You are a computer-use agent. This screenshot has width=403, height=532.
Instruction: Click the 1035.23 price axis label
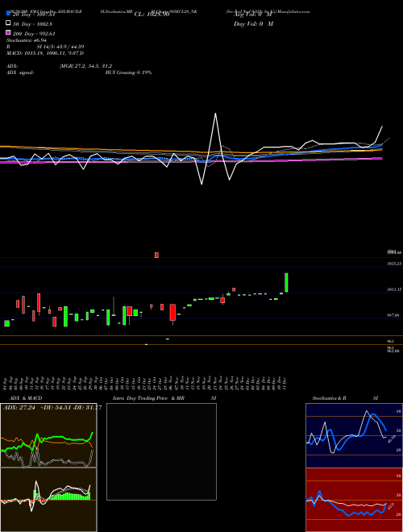coord(394,264)
